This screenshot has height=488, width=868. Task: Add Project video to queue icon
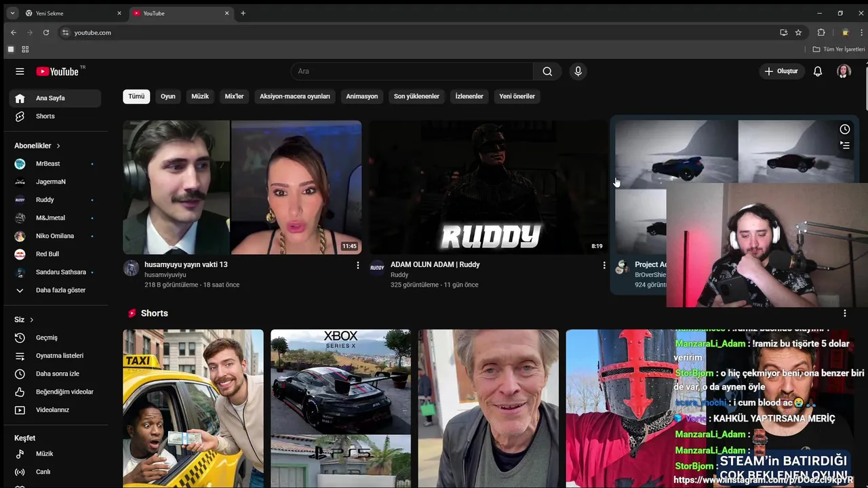[844, 145]
